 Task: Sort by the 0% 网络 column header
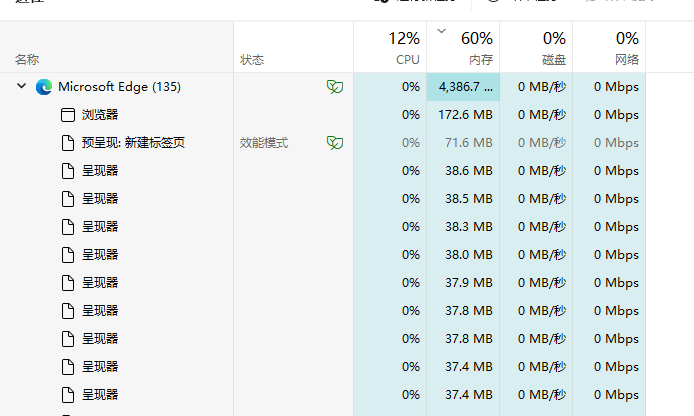[x=609, y=47]
